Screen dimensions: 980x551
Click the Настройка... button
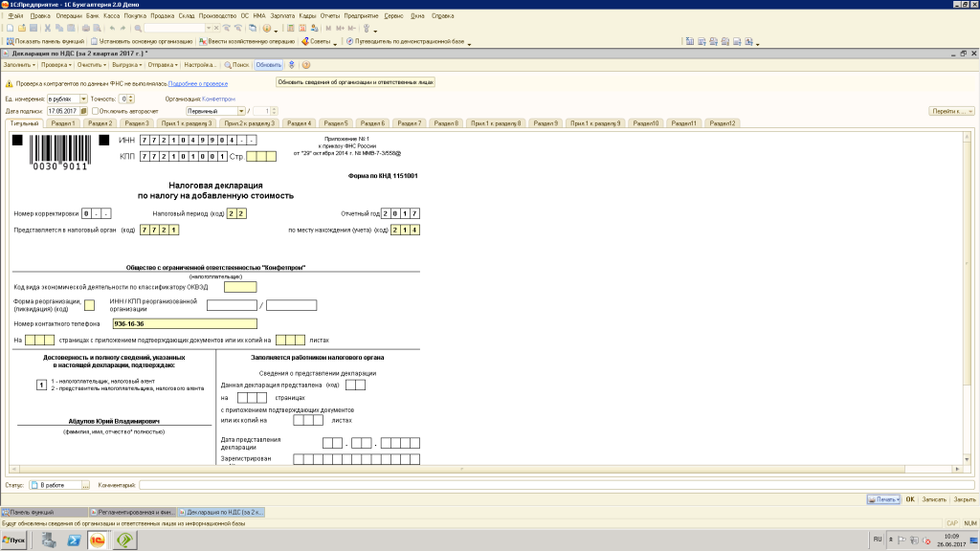point(200,65)
